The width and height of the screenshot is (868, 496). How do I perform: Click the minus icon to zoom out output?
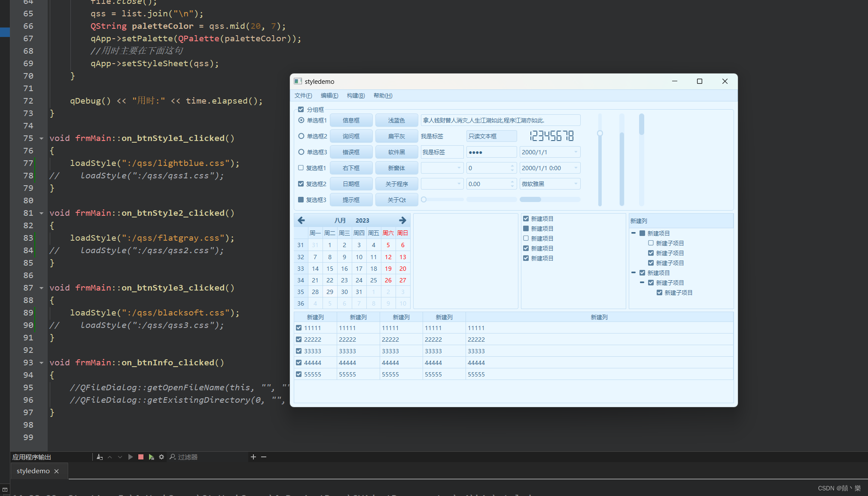264,457
